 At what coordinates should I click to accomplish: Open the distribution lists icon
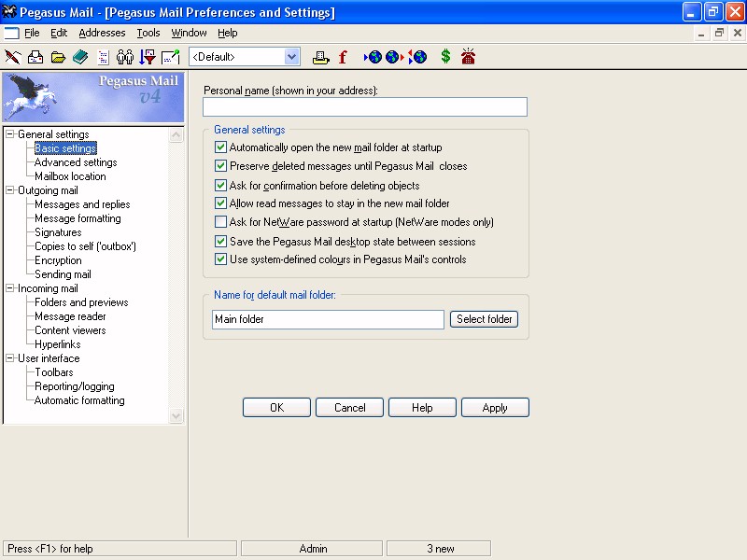(103, 57)
